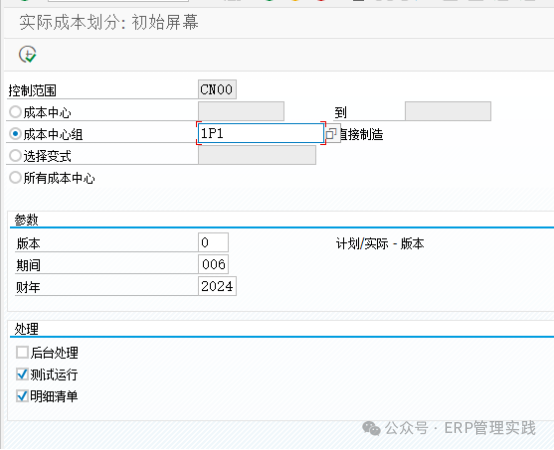Toggle the 明细清单 checkbox
554x450 pixels.
point(22,396)
